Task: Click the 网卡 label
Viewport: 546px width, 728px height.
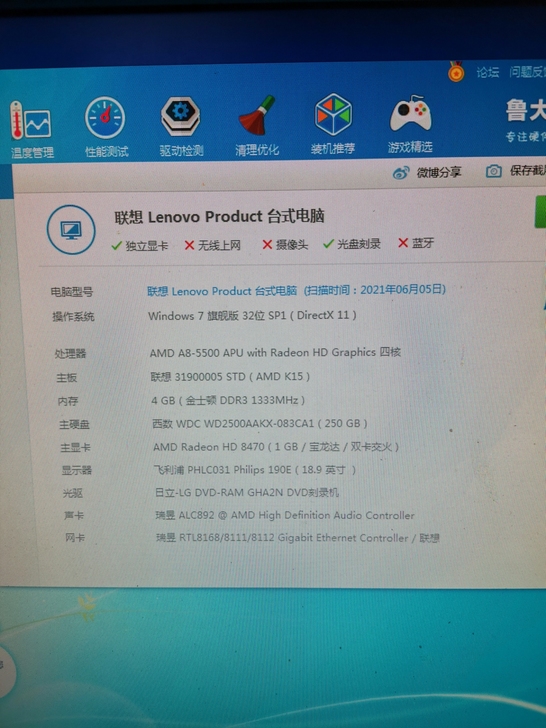Action: point(75,538)
